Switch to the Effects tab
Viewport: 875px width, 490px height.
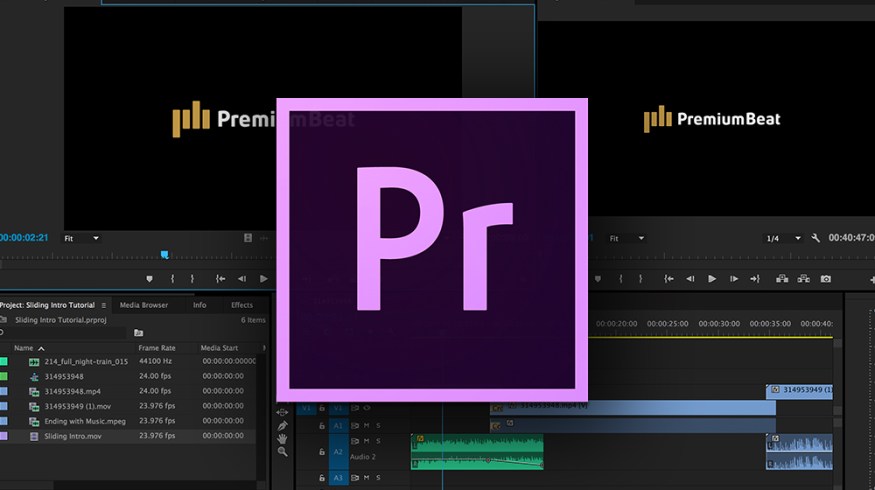point(242,305)
